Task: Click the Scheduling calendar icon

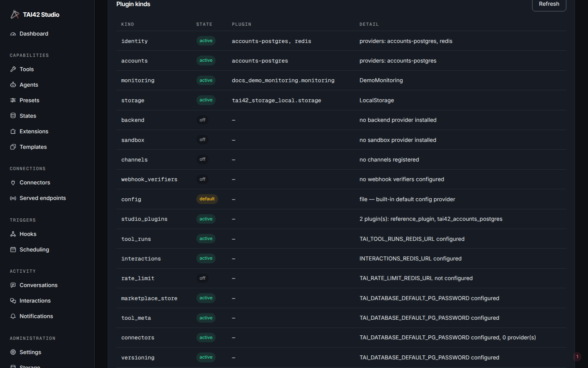Action: click(x=13, y=250)
